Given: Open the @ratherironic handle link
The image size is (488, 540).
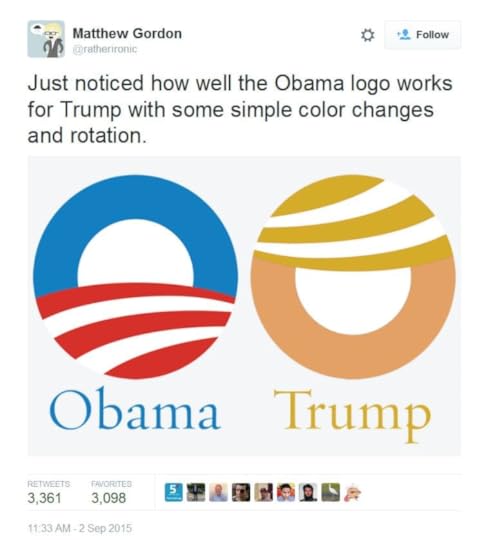Looking at the screenshot, I should [105, 49].
